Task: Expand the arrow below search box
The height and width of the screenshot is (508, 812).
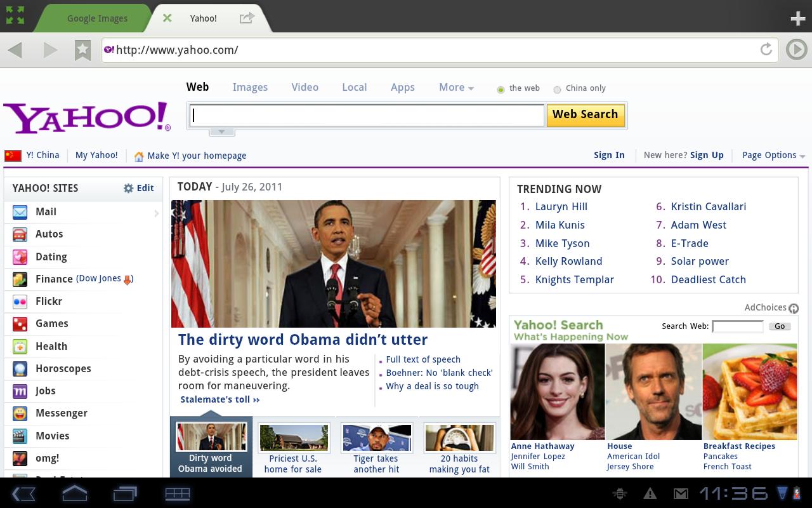Action: (x=221, y=132)
